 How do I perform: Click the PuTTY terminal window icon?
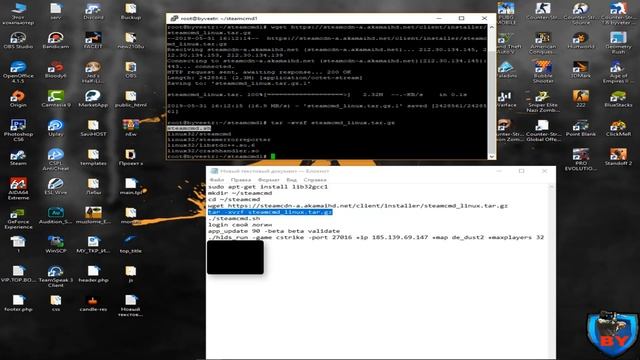[174, 18]
